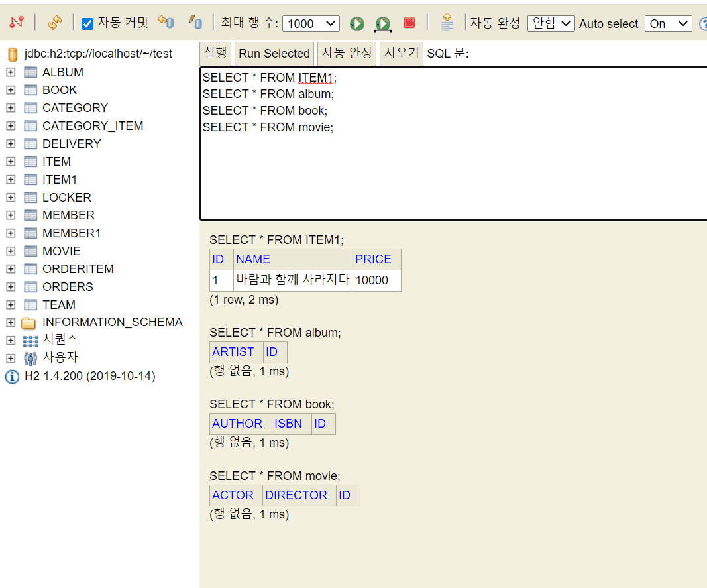Expand the 사용자 node
This screenshot has height=588, width=707.
coord(11,359)
